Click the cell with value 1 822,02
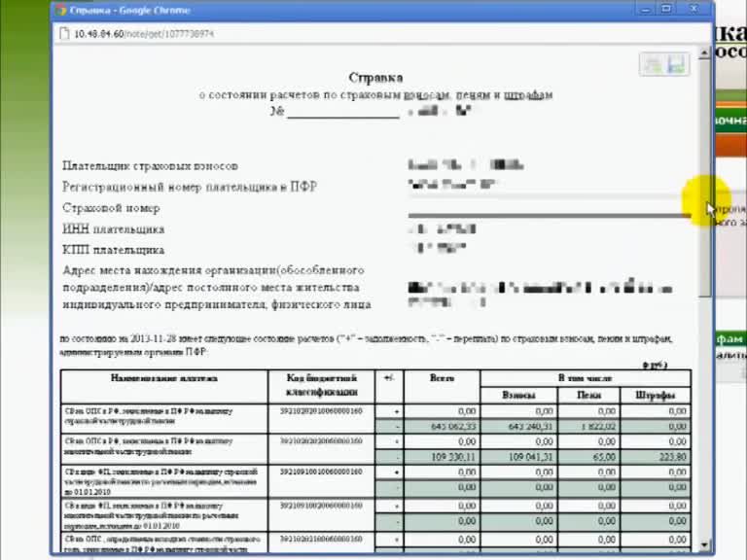 click(588, 426)
